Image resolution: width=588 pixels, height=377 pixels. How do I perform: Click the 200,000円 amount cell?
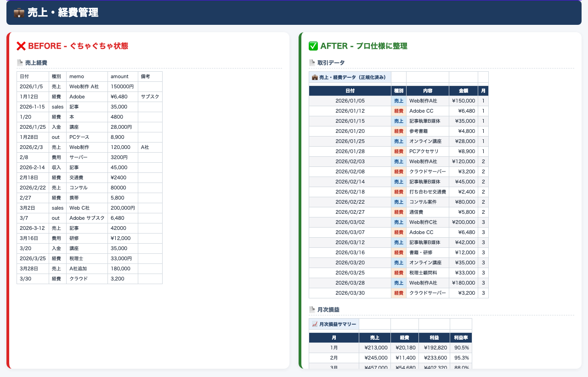(123, 208)
